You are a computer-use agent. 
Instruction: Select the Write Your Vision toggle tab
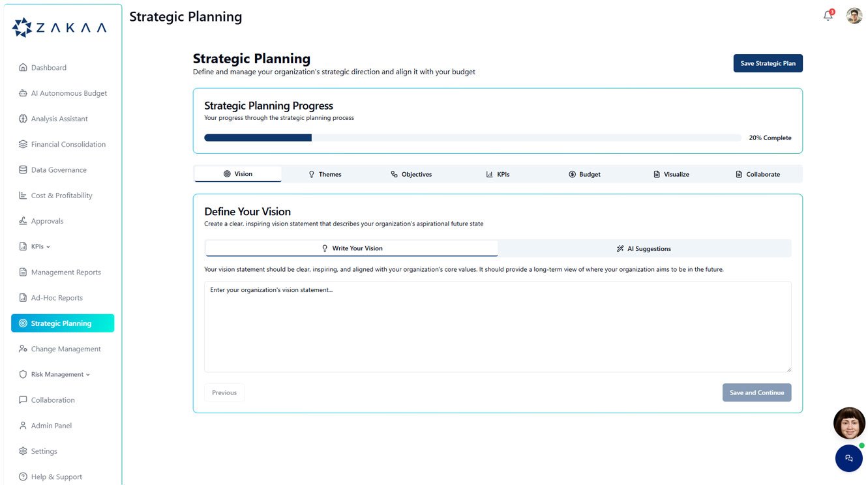pos(352,248)
